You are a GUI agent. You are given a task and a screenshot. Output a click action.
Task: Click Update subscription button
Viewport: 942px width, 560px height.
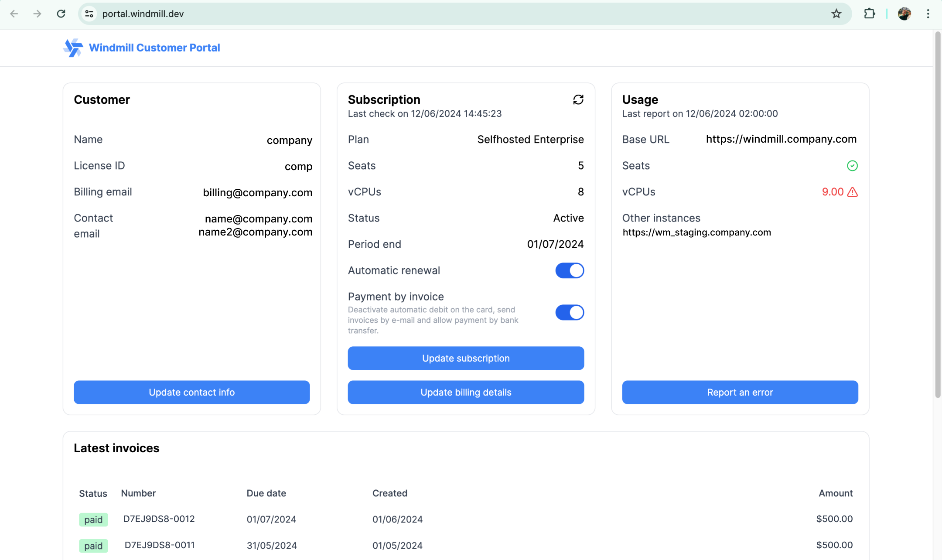pos(466,358)
